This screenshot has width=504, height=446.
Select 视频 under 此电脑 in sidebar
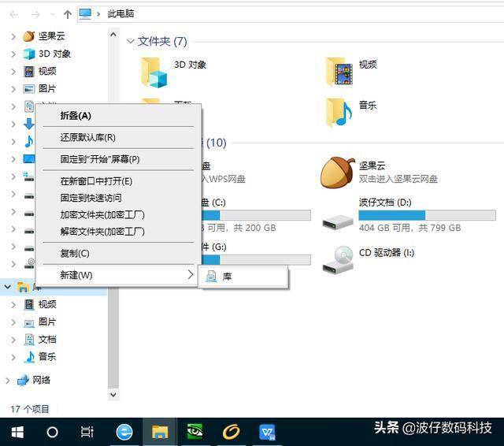(x=47, y=71)
